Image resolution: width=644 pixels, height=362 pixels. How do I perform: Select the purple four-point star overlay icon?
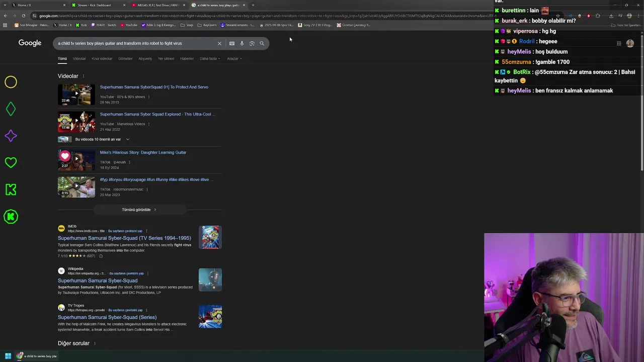click(11, 136)
